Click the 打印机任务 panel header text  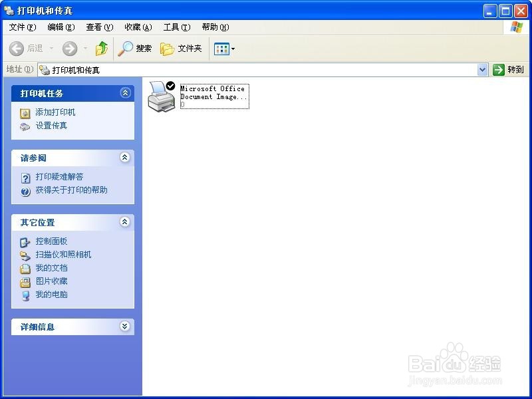[42, 93]
